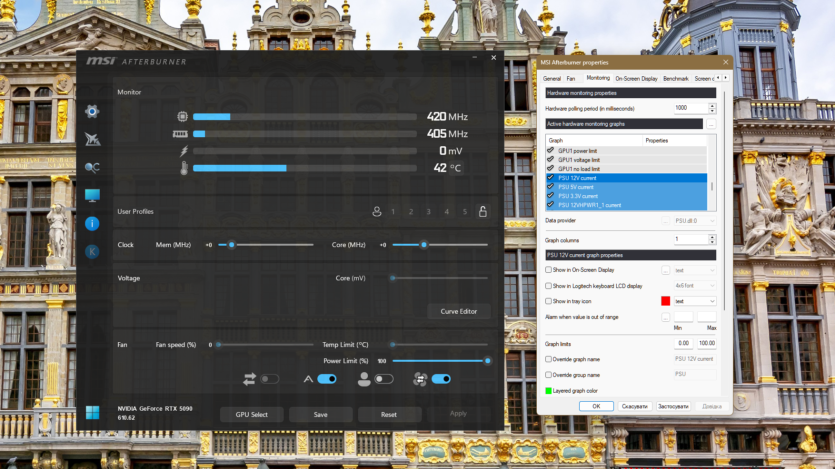
Task: Click the sync arrows icon below Power Limit
Action: pos(249,379)
